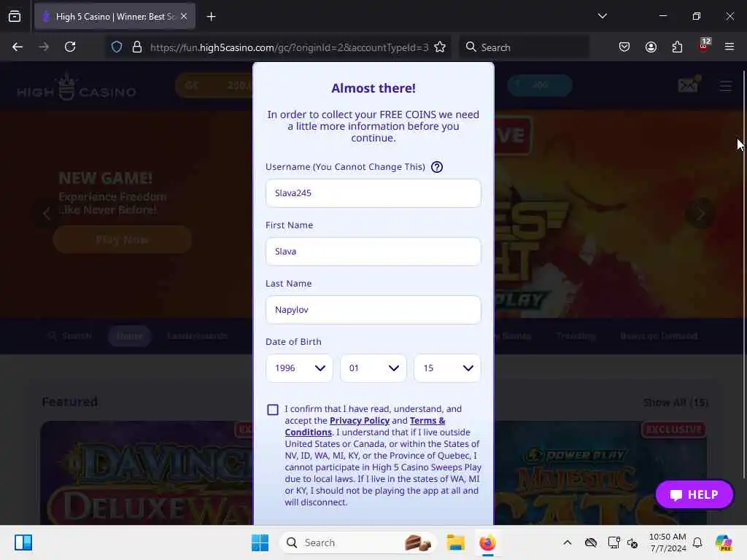Open the extensions puzzle icon
Screen dimensions: 747x560
(677, 47)
